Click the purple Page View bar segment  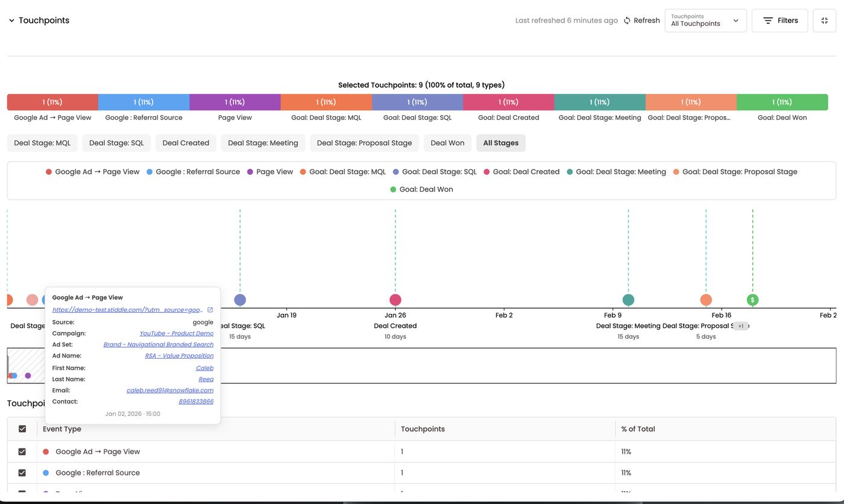click(235, 102)
